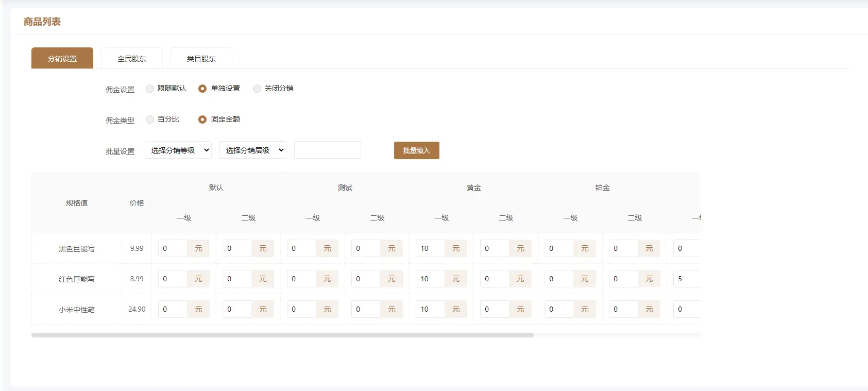The height and width of the screenshot is (391, 868).
Task: Click the table's horizontal scrollbar
Action: click(282, 335)
